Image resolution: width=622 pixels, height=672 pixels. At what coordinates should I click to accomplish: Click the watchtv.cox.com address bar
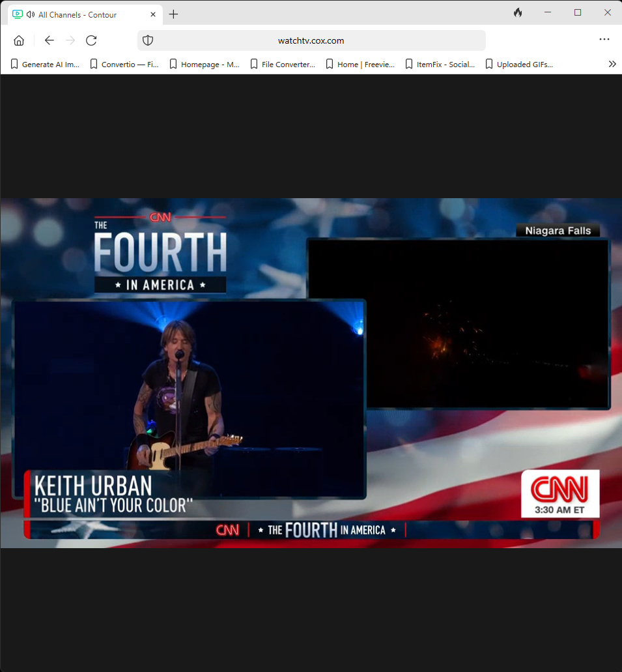pyautogui.click(x=311, y=40)
